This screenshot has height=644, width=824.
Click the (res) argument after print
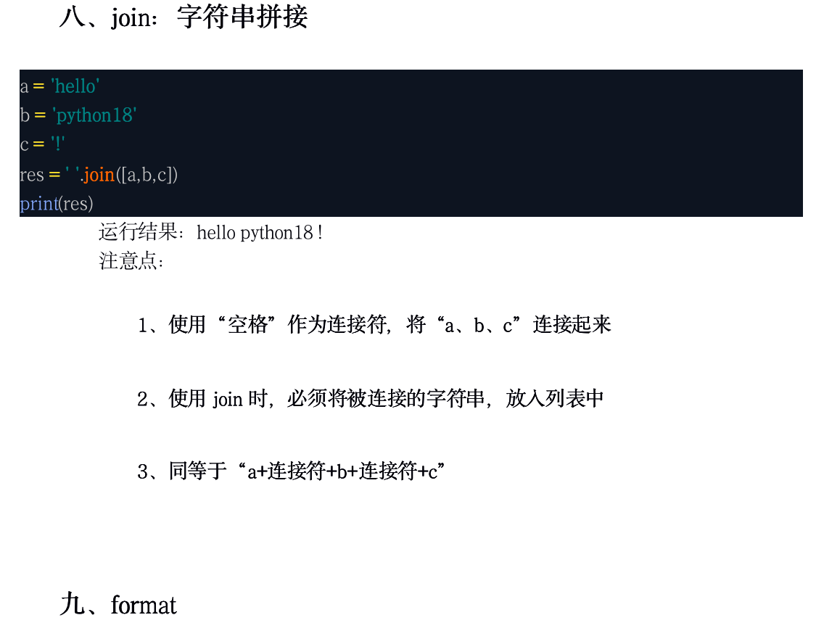tap(76, 204)
